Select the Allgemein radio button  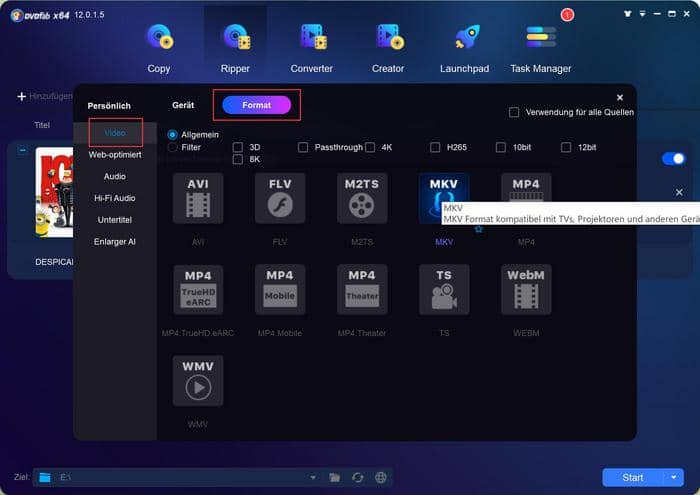click(172, 134)
